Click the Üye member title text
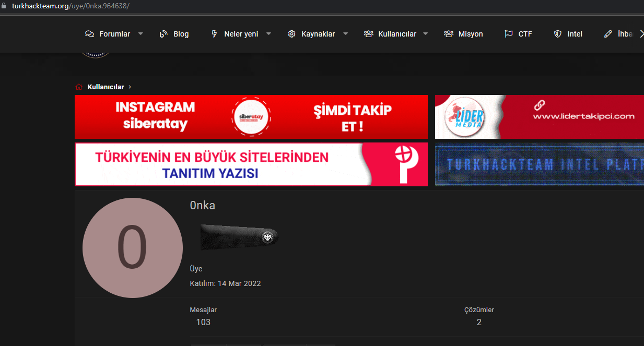The width and height of the screenshot is (644, 346). (196, 269)
